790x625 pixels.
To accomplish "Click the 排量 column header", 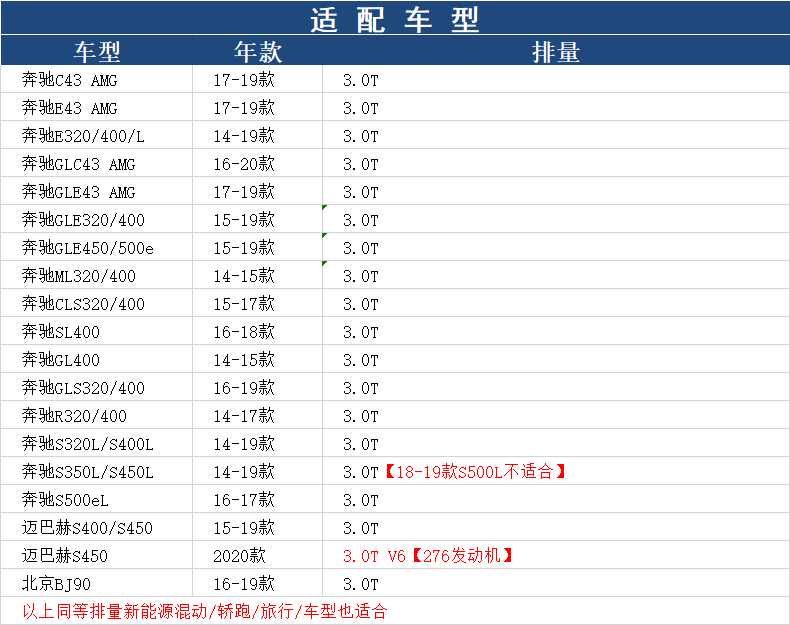I will tap(556, 52).
